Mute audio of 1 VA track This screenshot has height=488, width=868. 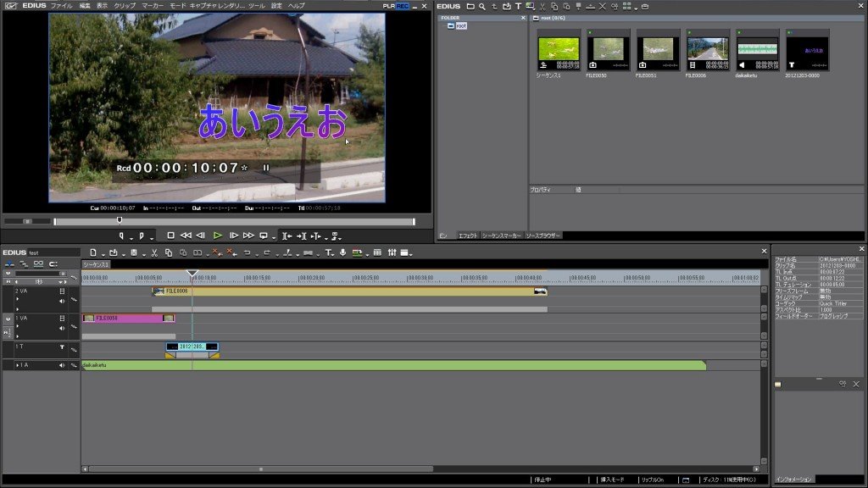pos(62,329)
